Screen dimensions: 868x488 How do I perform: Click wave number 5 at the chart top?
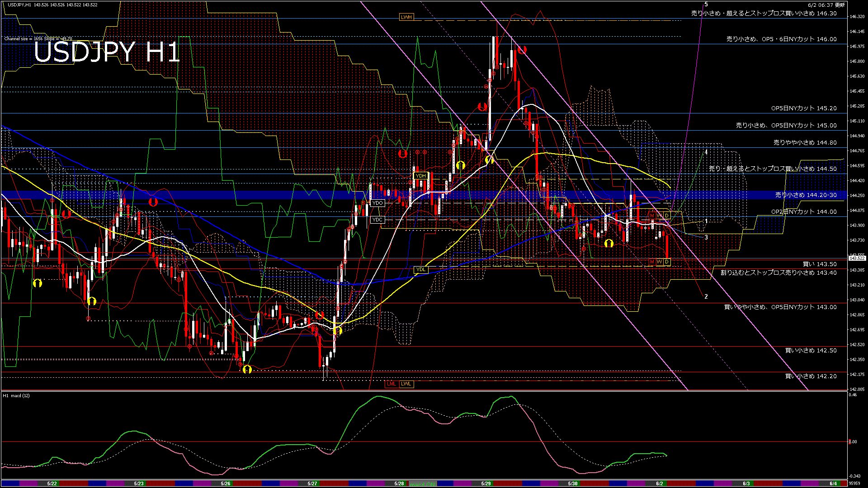point(706,5)
